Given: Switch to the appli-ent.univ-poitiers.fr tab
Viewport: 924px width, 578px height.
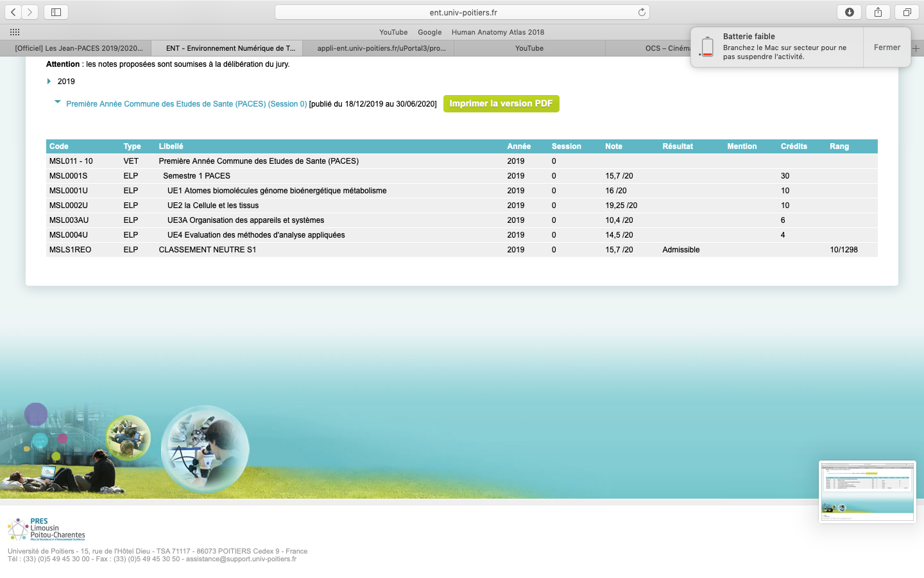Looking at the screenshot, I should tap(381, 48).
